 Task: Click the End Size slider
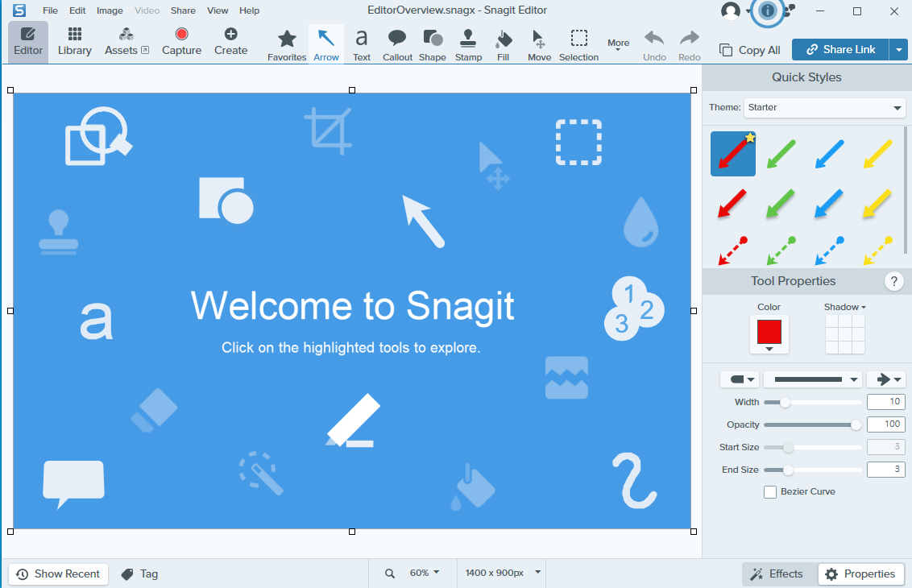[813, 470]
